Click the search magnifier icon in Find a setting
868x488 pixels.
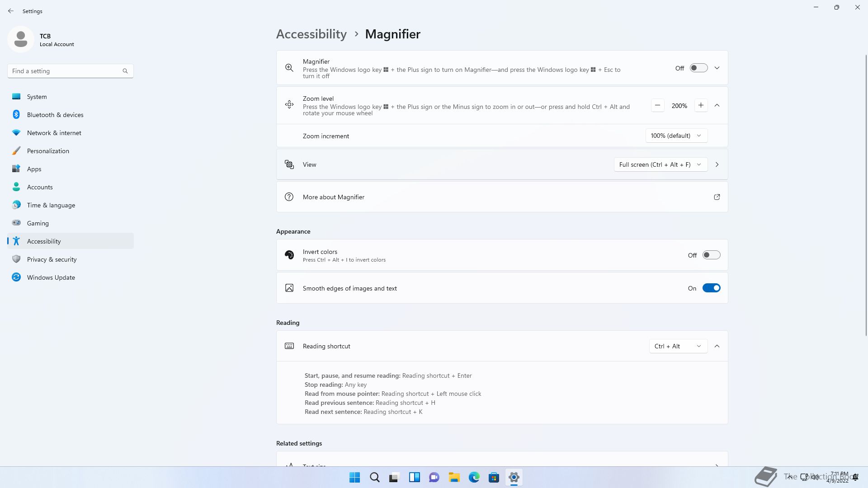(x=125, y=71)
